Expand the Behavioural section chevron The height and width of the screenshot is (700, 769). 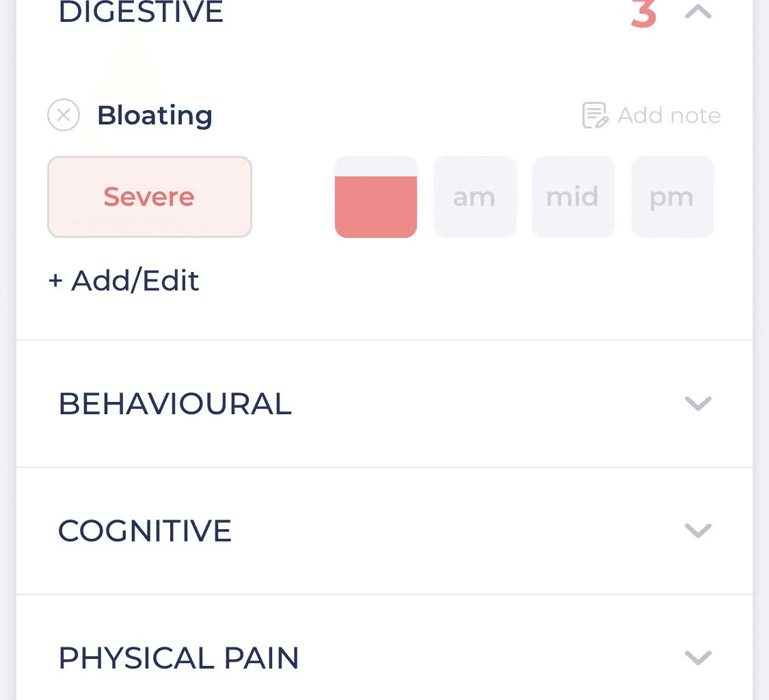tap(698, 403)
